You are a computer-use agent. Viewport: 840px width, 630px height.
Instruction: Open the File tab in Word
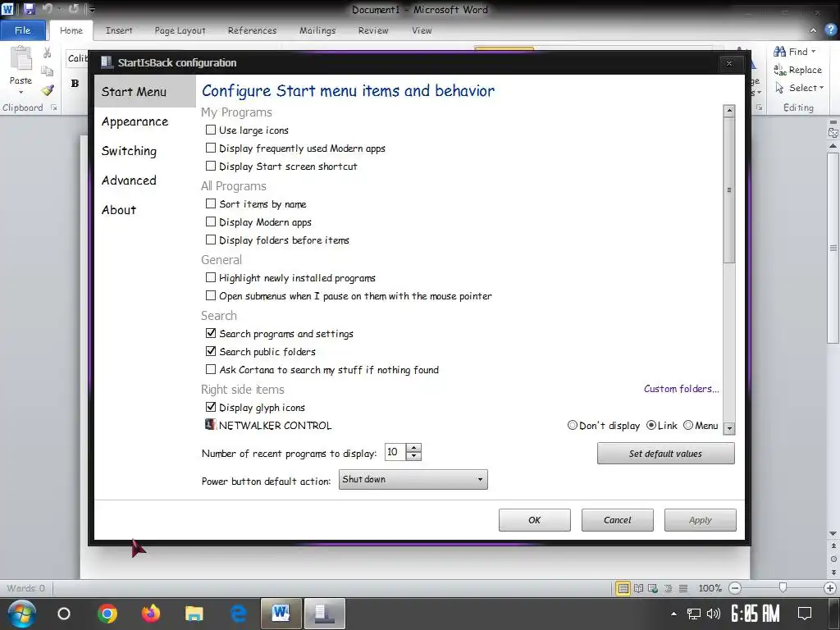pyautogui.click(x=22, y=30)
